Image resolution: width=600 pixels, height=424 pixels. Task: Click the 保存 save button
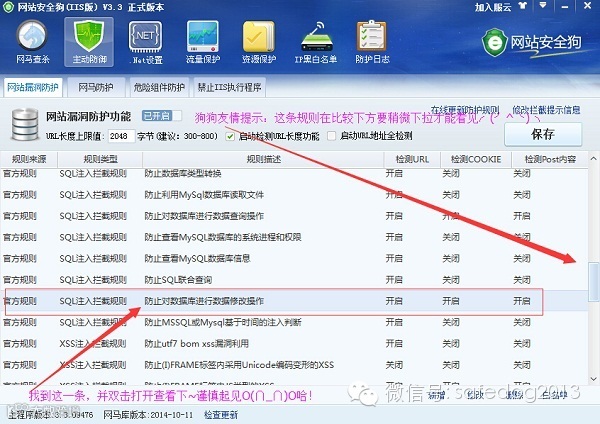coord(543,134)
